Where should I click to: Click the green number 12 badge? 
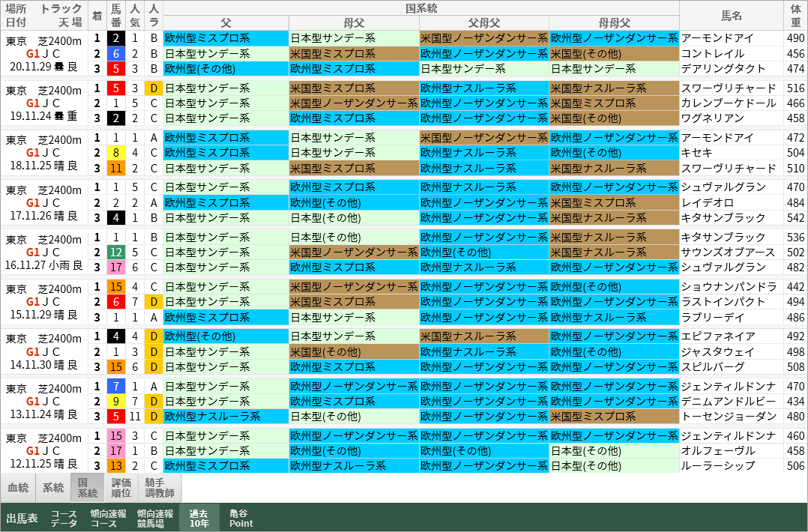[x=116, y=253]
